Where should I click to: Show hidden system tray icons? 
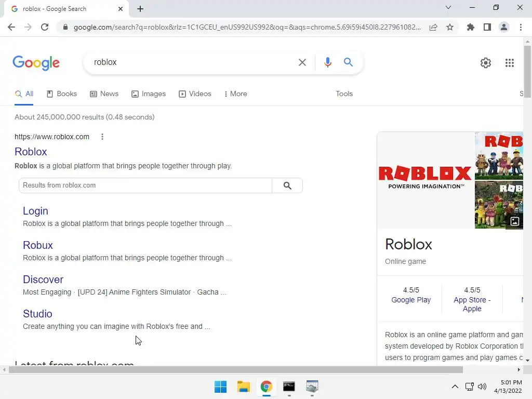pyautogui.click(x=455, y=387)
